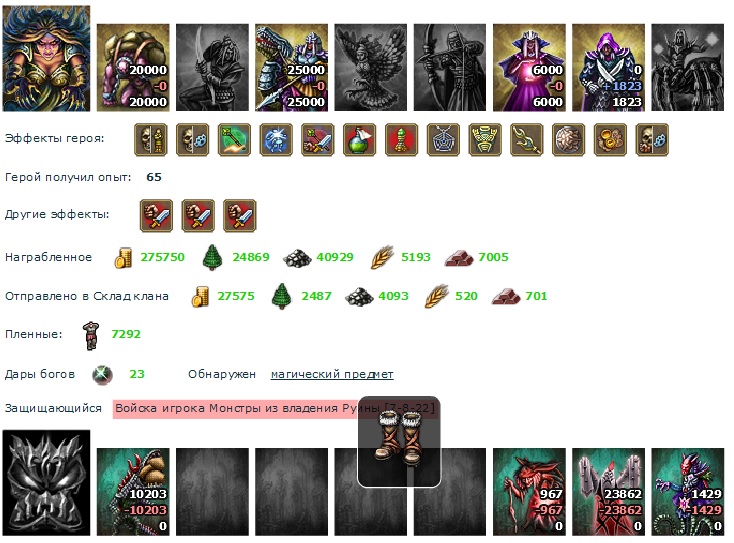Click the defender monster mask portrait
Viewport: 734px width, 543px height.
(x=46, y=483)
